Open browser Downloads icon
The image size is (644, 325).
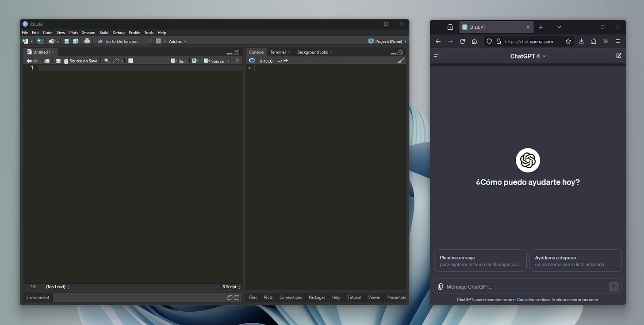[581, 41]
